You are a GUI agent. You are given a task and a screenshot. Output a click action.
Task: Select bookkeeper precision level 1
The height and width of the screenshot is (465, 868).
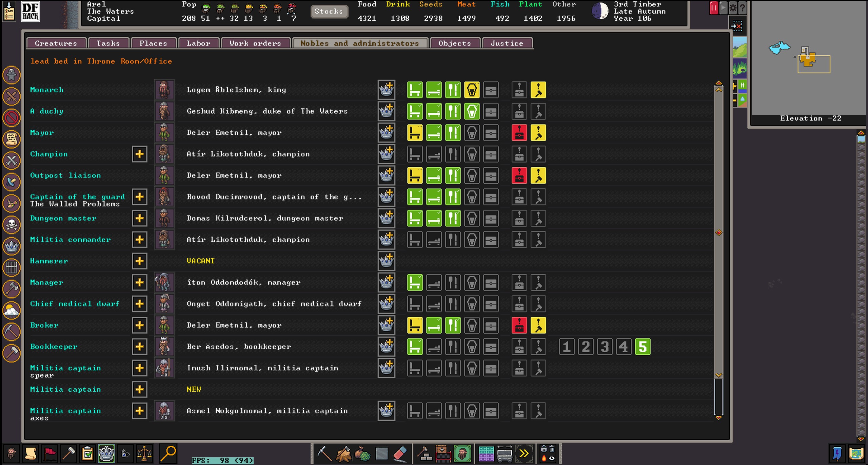tap(567, 347)
